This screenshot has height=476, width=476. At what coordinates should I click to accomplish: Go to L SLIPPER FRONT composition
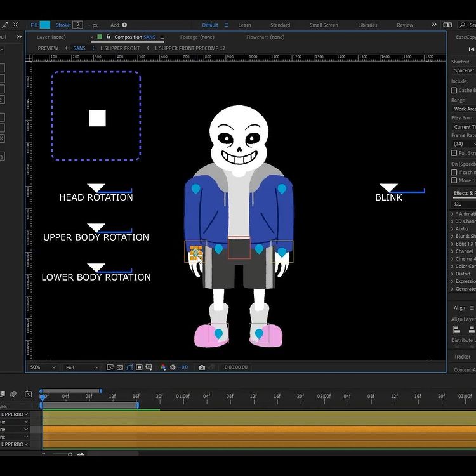click(120, 48)
